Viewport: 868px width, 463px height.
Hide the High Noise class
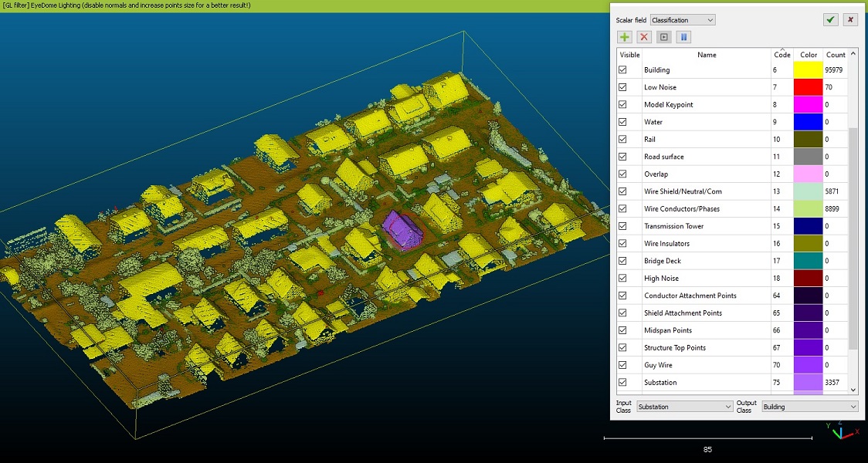[x=622, y=279]
